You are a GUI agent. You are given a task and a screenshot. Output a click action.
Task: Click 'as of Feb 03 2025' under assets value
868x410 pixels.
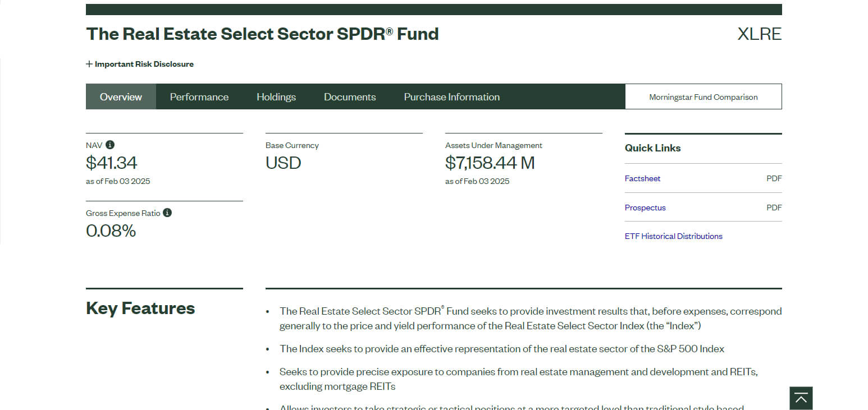coord(477,181)
